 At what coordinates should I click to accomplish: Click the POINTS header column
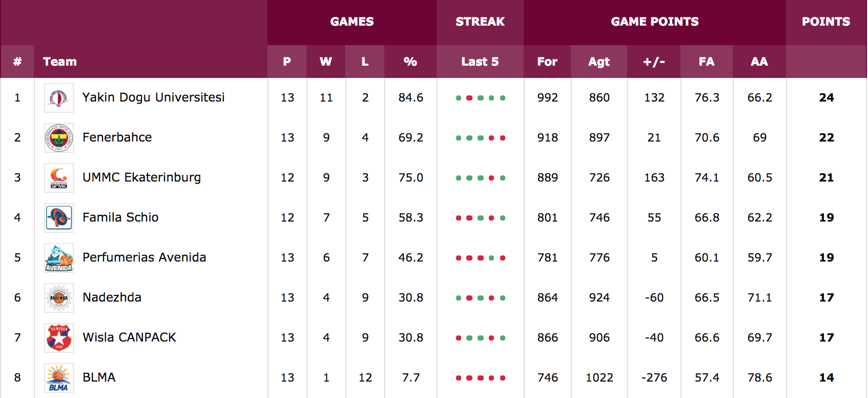(826, 22)
